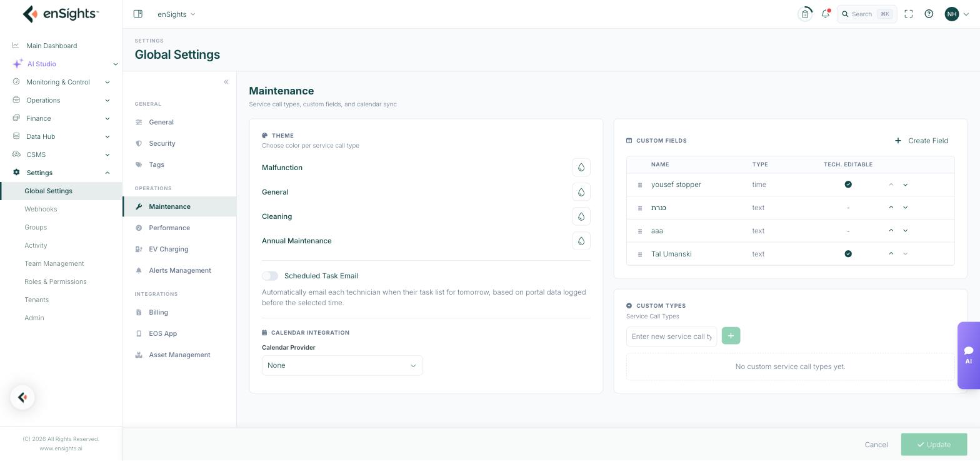Toggle tech editable for Tal Umanski
The width and height of the screenshot is (980, 461).
[848, 254]
